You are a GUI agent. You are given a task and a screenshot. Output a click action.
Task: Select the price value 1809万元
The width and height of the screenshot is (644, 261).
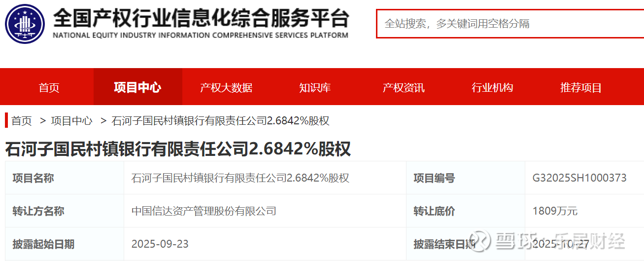555,211
